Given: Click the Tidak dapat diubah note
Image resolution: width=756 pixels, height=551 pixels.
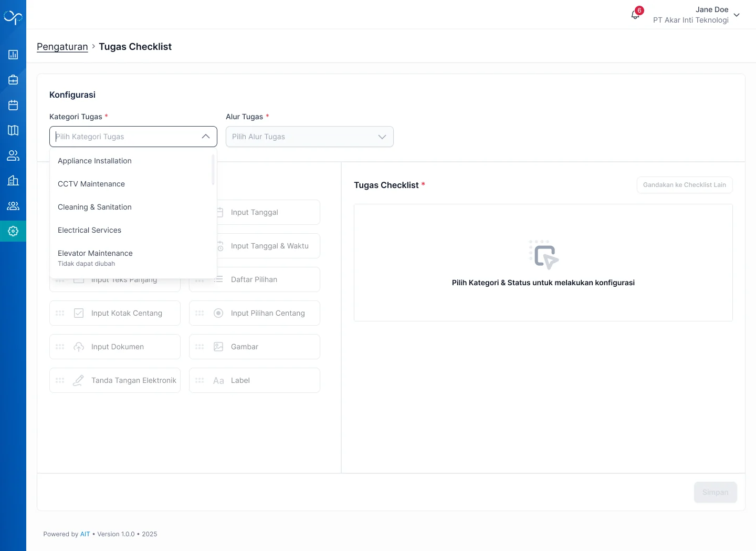Looking at the screenshot, I should click(86, 264).
